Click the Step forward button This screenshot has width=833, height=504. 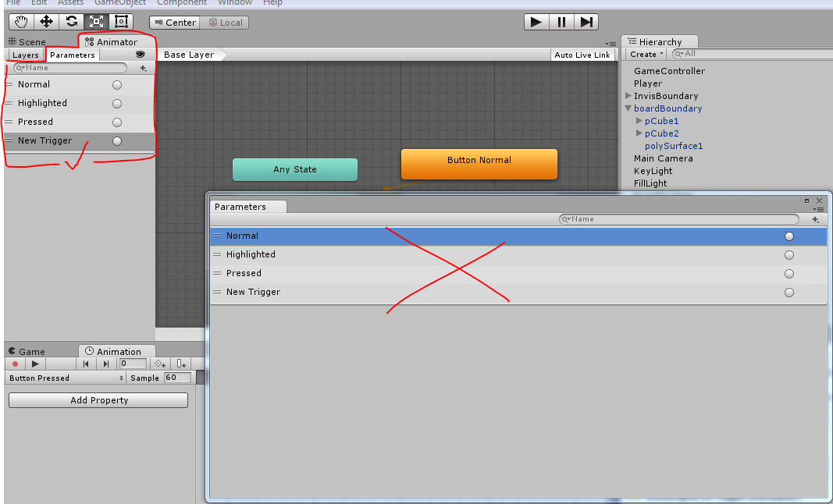(x=586, y=22)
